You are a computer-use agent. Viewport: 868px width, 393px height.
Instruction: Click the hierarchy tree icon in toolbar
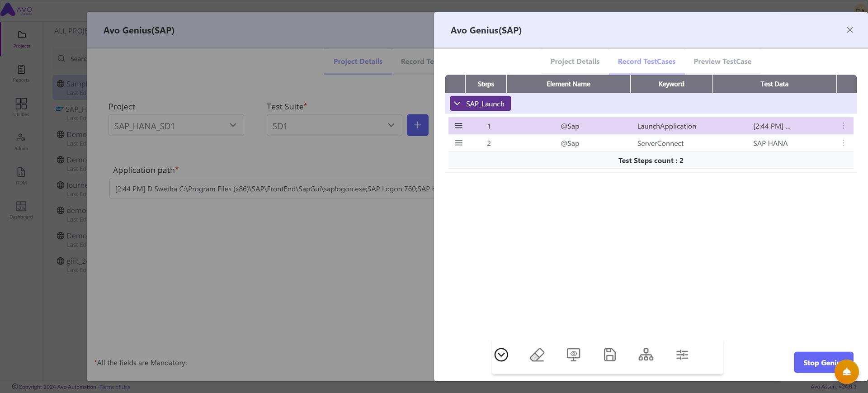pyautogui.click(x=646, y=355)
